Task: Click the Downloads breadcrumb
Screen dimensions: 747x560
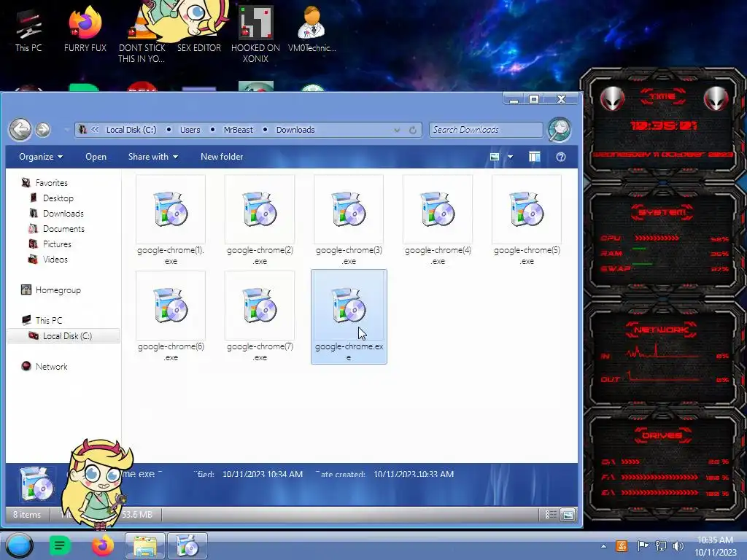Action: click(x=295, y=130)
